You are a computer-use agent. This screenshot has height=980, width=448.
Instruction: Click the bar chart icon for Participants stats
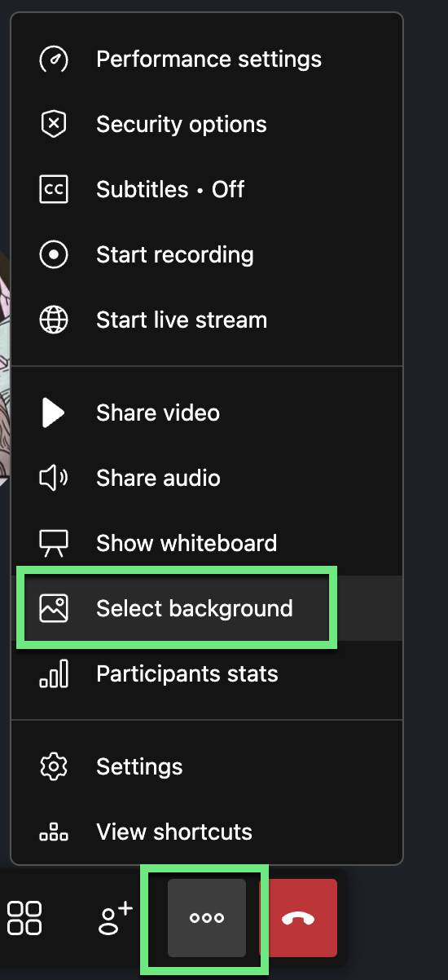(54, 674)
